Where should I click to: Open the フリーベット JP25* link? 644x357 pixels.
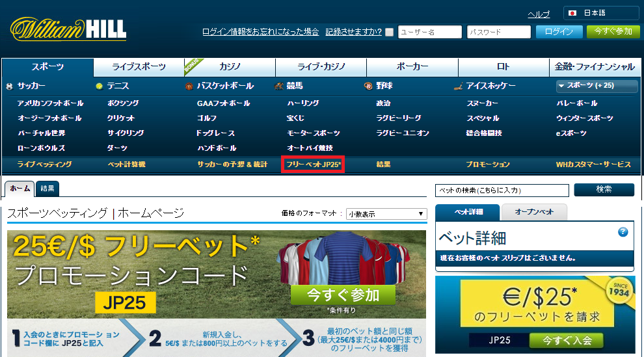click(x=314, y=164)
